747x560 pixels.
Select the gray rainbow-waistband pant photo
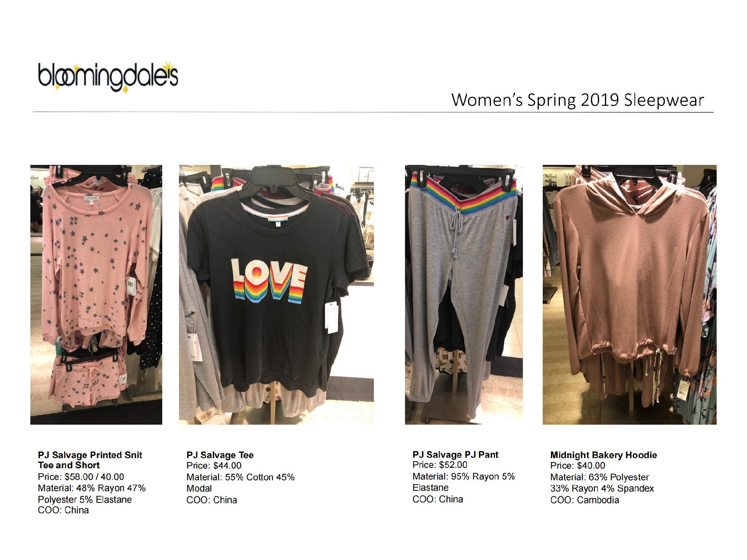click(x=464, y=294)
